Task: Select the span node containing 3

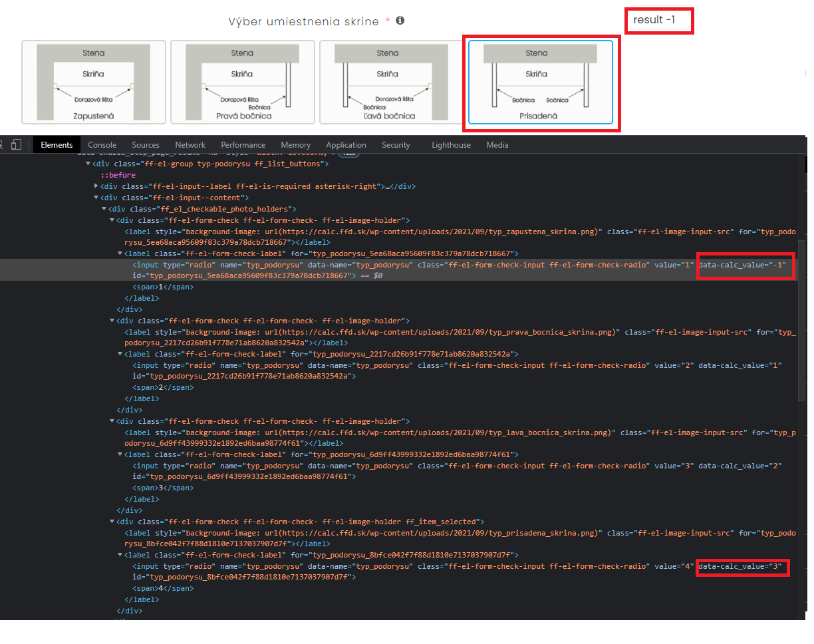Action: click(x=163, y=488)
